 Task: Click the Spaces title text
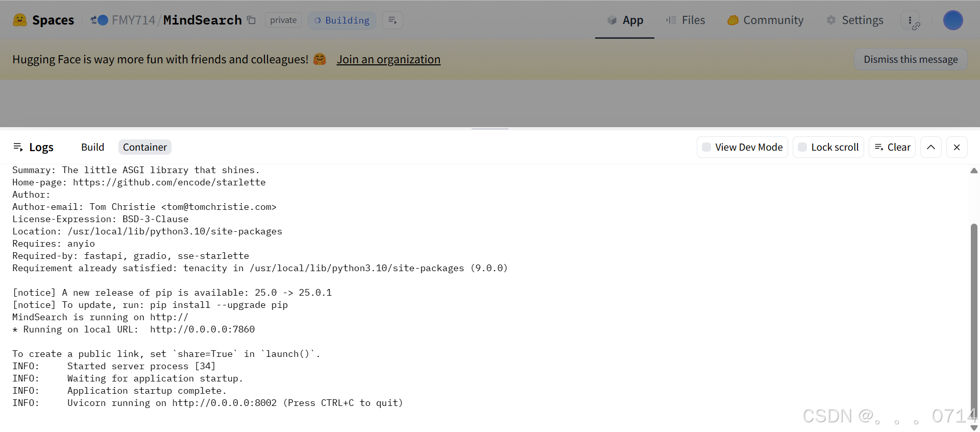53,20
